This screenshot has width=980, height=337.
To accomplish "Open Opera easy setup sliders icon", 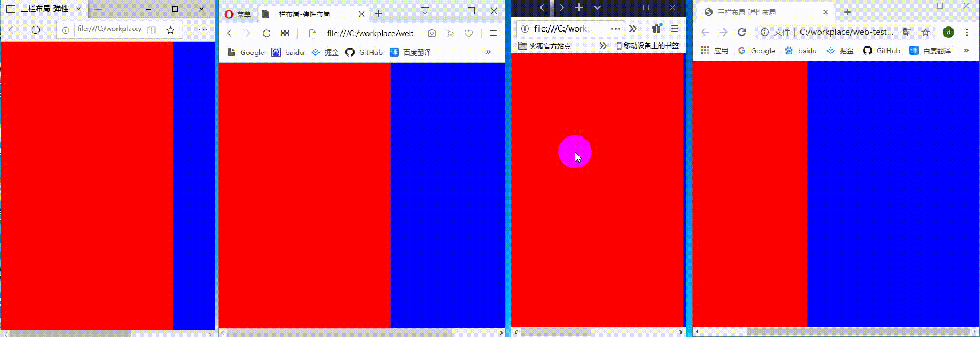I will 493,33.
